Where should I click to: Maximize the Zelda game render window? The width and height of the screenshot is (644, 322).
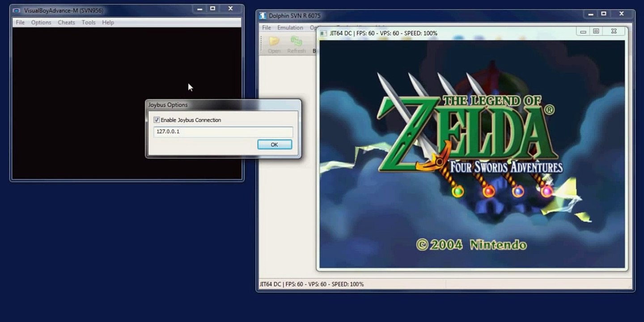point(596,31)
